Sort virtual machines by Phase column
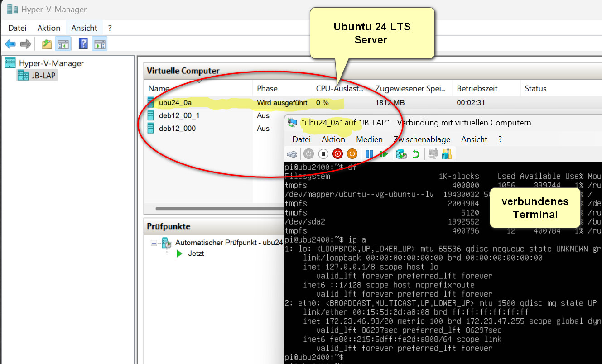 tap(267, 89)
